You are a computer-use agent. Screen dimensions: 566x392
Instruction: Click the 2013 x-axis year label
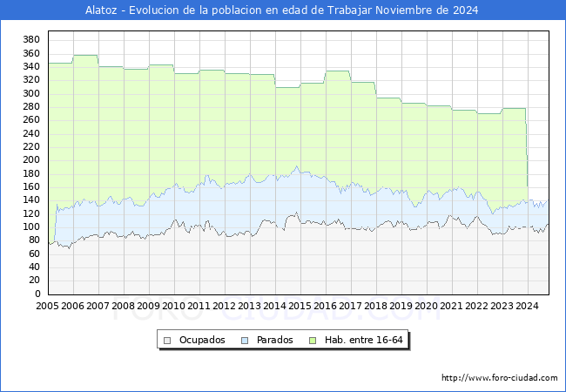[x=249, y=306]
